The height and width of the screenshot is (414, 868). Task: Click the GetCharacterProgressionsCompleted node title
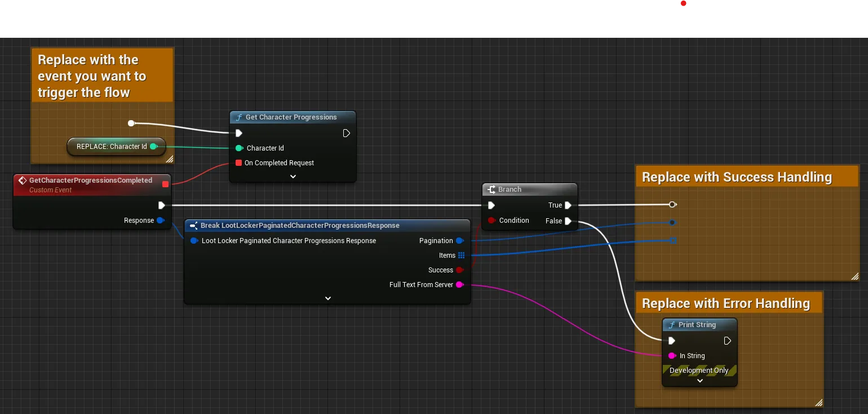coord(91,180)
